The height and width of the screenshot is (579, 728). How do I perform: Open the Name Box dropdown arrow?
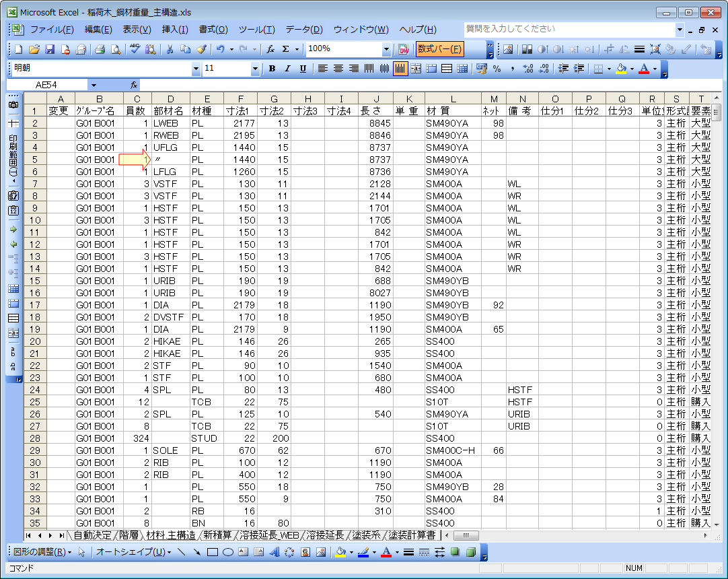click(94, 85)
